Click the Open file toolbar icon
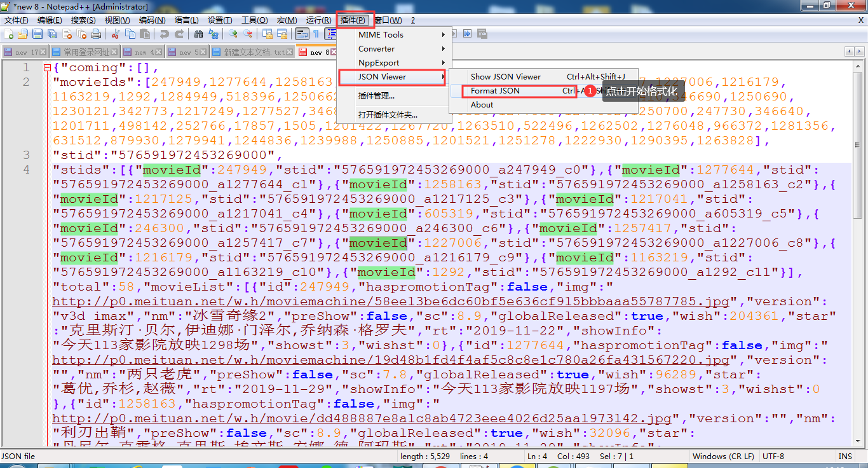Viewport: 868px width, 468px height. point(22,34)
